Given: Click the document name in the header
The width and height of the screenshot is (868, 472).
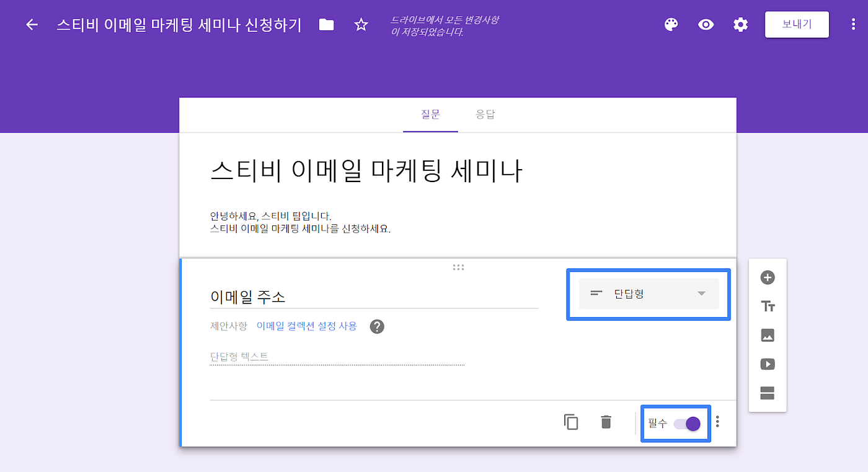Looking at the screenshot, I should click(179, 25).
